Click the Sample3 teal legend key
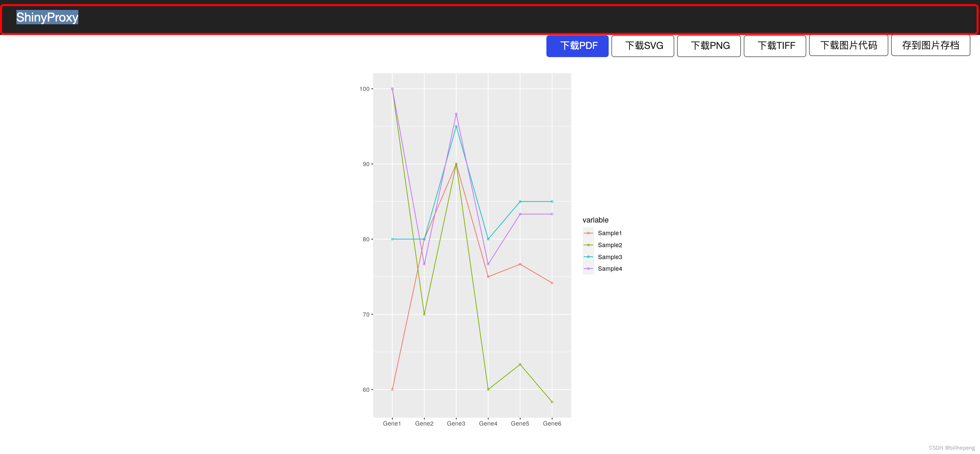This screenshot has height=454, width=980. (x=588, y=257)
